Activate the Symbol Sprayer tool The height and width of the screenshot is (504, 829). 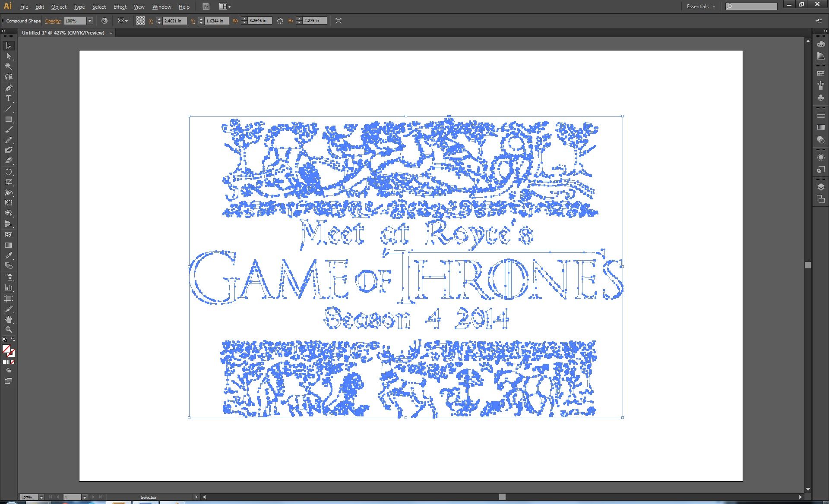(9, 277)
